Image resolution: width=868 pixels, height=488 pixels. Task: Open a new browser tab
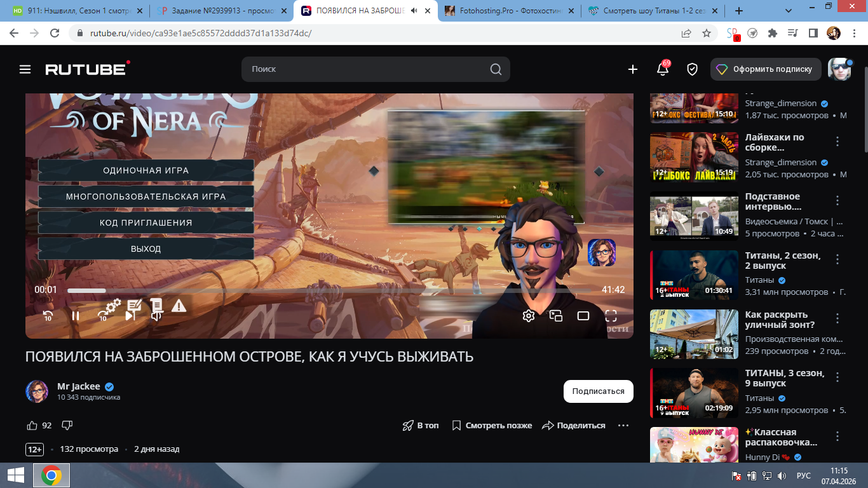click(739, 11)
